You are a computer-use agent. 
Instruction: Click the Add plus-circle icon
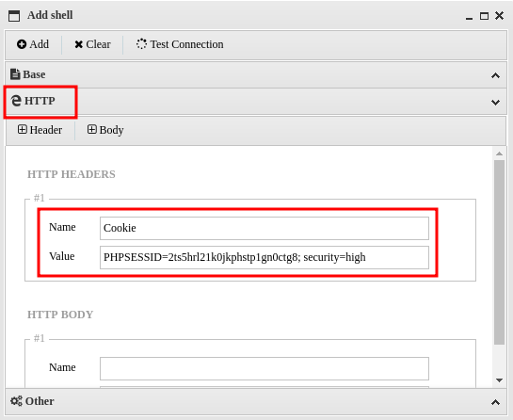click(x=22, y=44)
